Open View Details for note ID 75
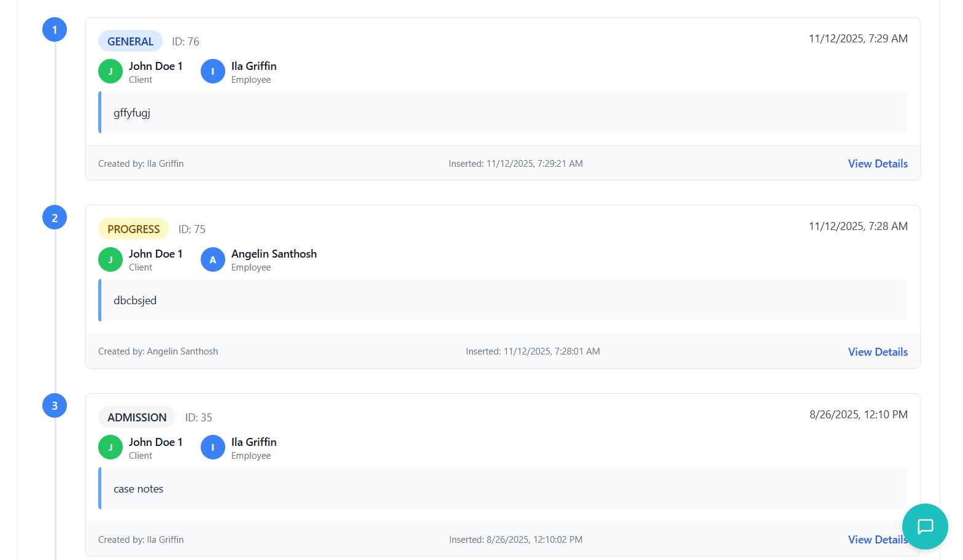The height and width of the screenshot is (560, 963). pyautogui.click(x=878, y=352)
